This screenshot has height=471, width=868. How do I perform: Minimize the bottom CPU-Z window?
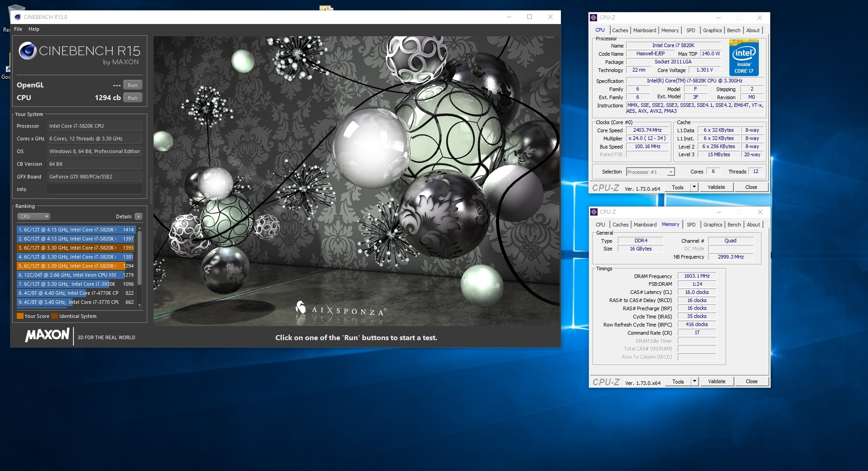pos(719,212)
